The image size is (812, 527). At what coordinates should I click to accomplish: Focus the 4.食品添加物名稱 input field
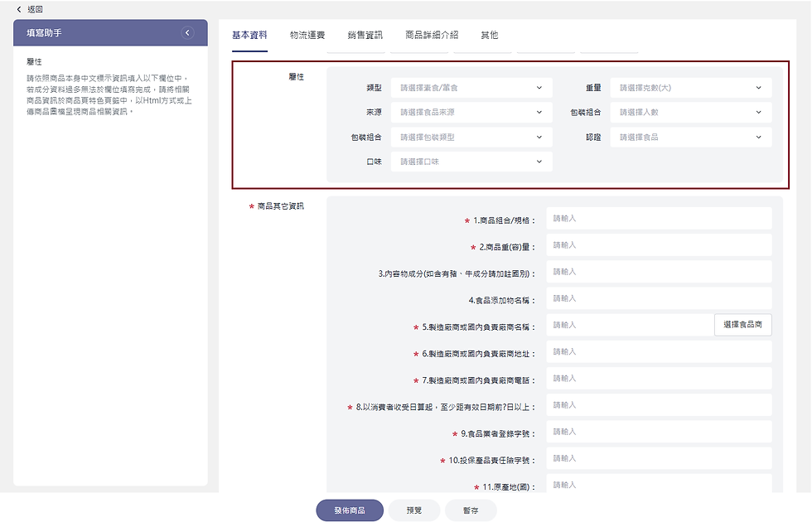(659, 298)
